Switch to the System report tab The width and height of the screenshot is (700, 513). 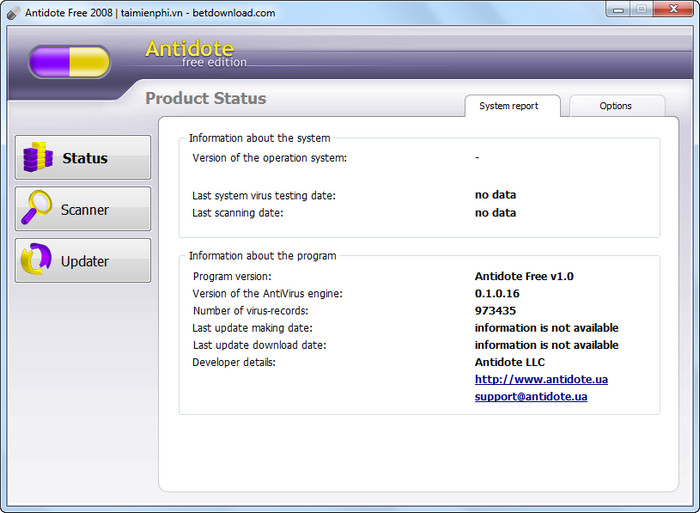[x=508, y=106]
